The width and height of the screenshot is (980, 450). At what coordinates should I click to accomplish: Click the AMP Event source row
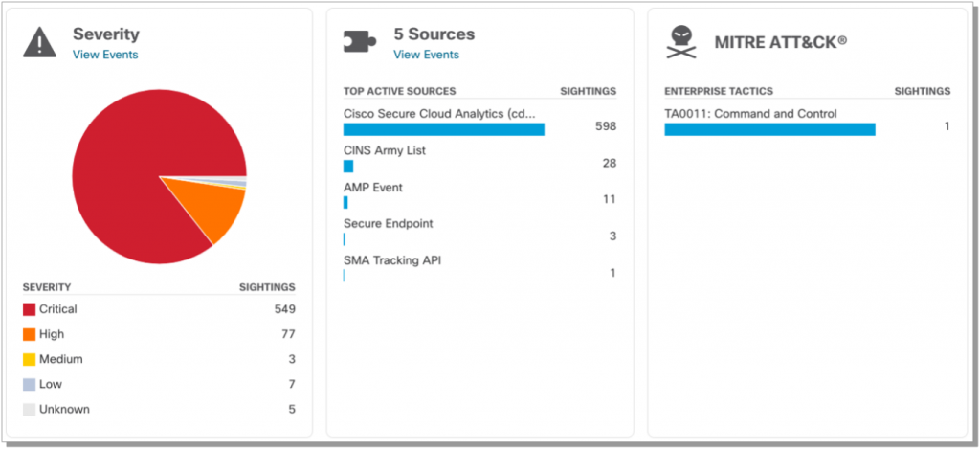[x=373, y=188]
